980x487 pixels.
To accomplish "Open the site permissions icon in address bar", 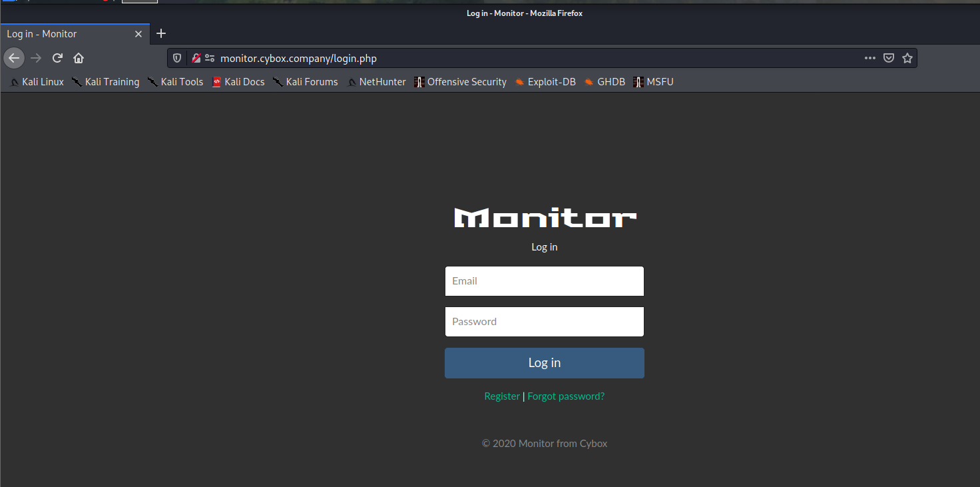I will click(x=210, y=58).
